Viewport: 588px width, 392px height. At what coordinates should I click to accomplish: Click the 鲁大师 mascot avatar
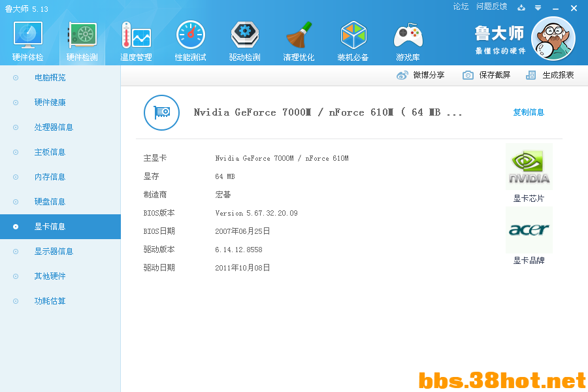coord(553,39)
